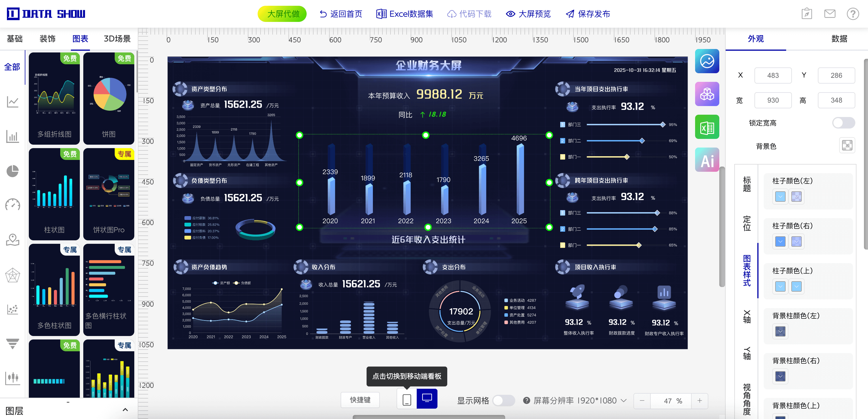868x419 pixels.
Task: Expand the 图层 panel chevron
Action: [x=125, y=409]
